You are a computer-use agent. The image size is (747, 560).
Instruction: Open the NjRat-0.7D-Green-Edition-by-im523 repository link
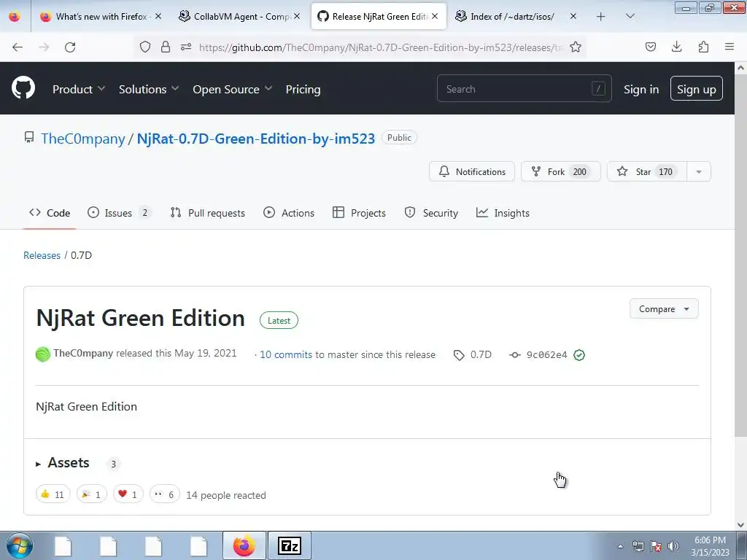tap(256, 139)
